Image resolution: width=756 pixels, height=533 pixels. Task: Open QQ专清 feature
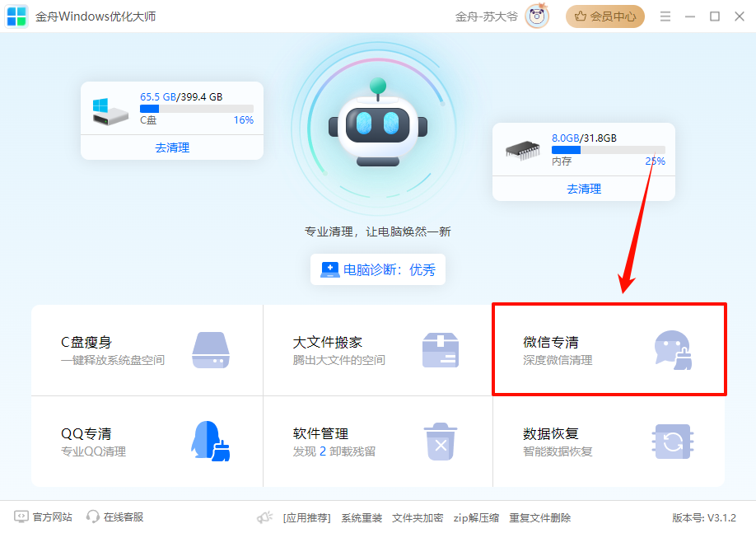click(147, 442)
